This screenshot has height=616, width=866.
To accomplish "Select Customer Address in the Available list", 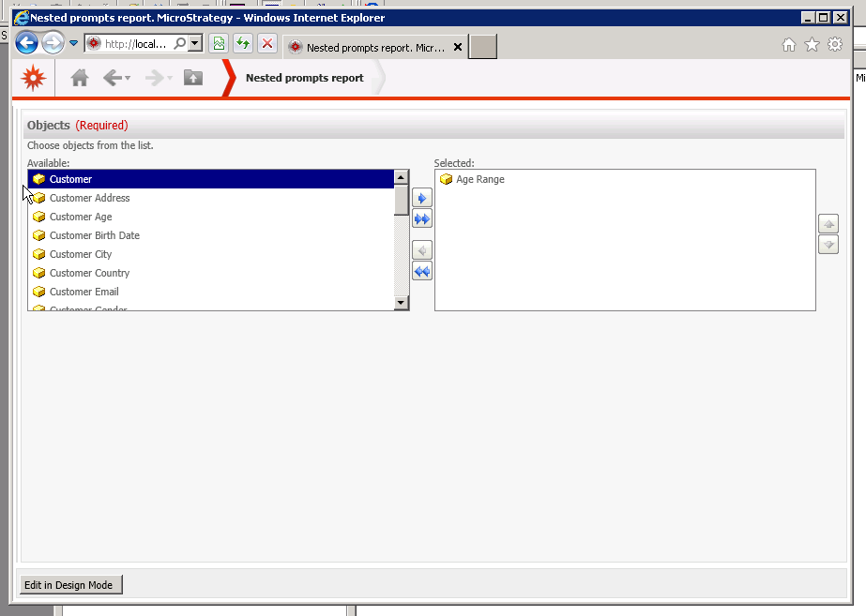I will (x=89, y=198).
